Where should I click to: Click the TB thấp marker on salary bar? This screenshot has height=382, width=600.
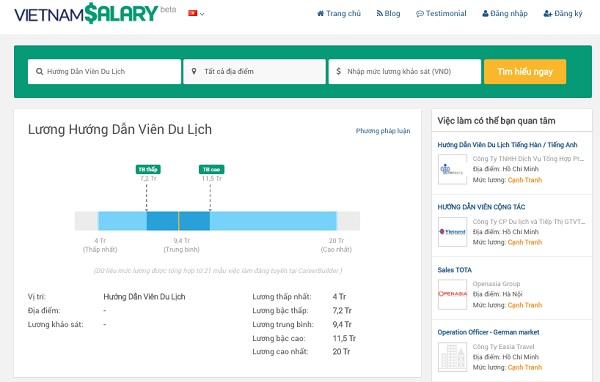pos(148,169)
